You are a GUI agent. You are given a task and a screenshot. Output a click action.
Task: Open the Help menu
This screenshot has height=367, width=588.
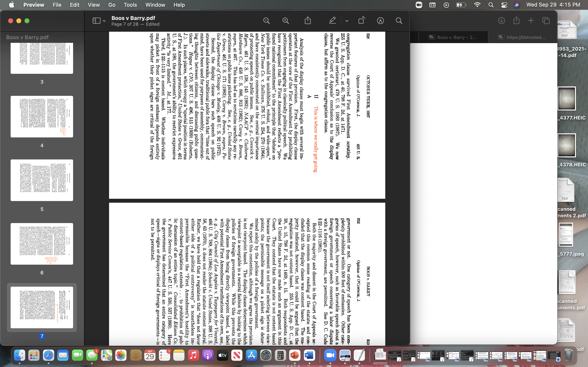[179, 5]
